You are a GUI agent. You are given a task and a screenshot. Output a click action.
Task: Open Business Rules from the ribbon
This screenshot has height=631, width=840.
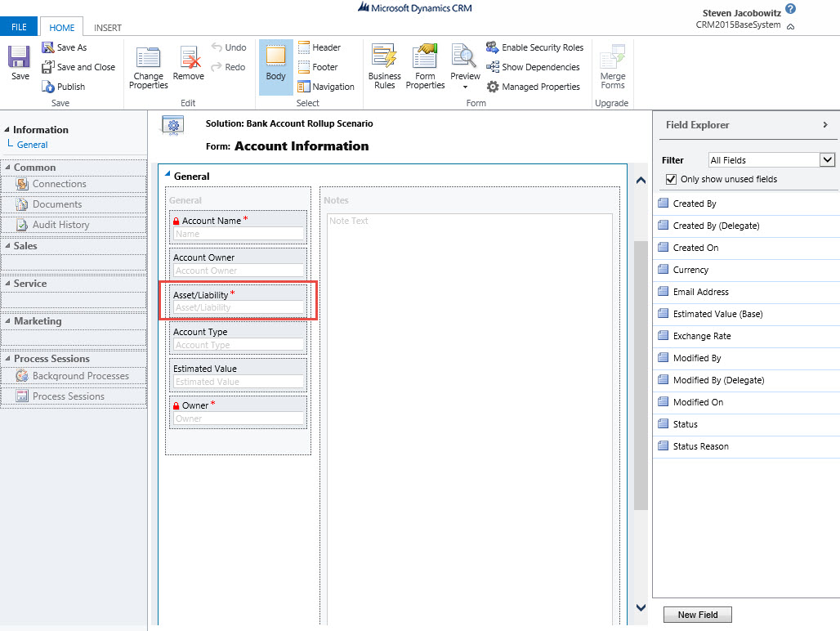[384, 57]
